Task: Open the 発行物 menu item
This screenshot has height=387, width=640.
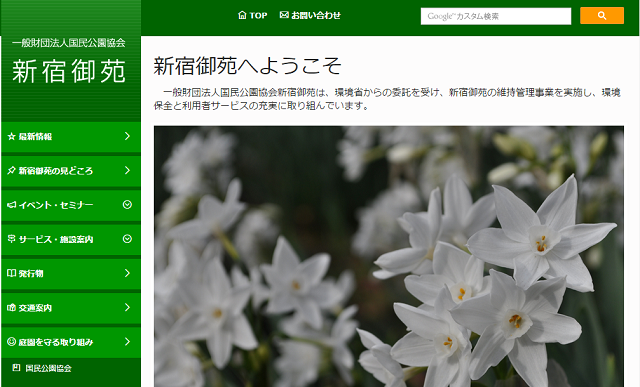Action: click(x=71, y=274)
